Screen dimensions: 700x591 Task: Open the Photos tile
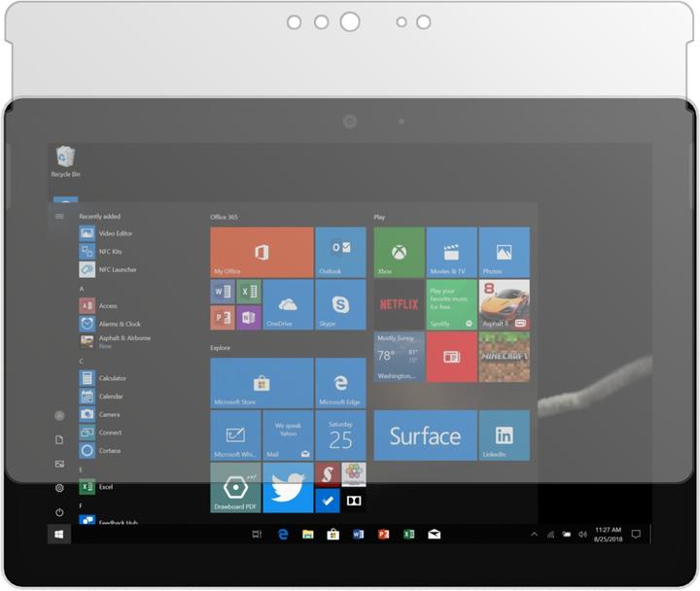[505, 252]
